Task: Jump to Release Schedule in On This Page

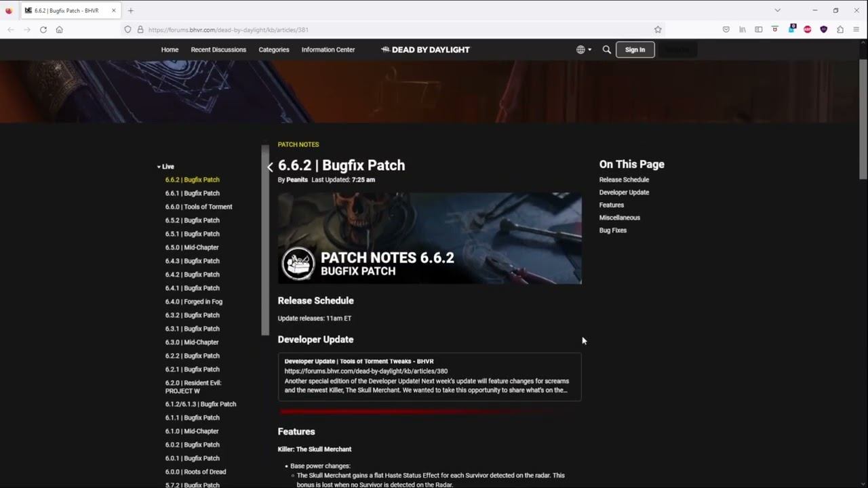Action: (624, 180)
